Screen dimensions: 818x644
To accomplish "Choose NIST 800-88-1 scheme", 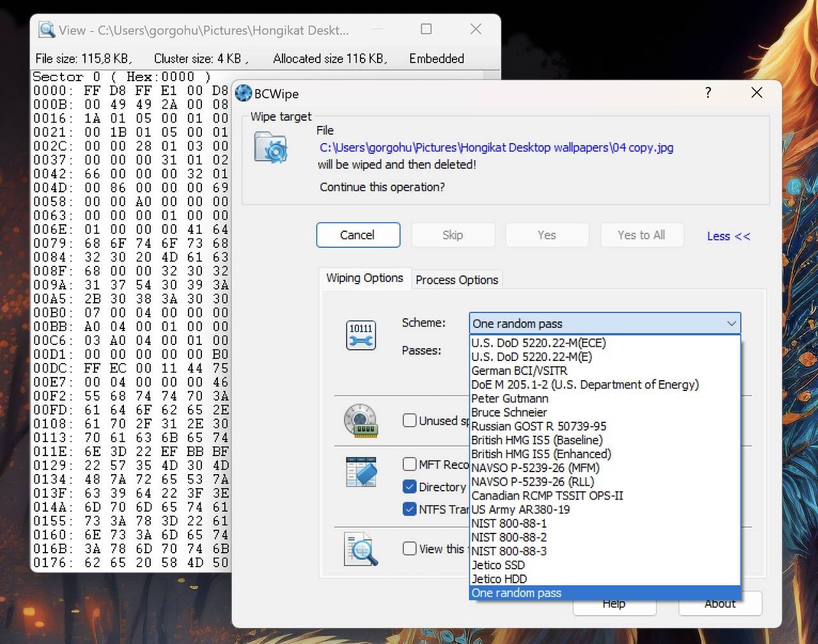I will [x=605, y=523].
